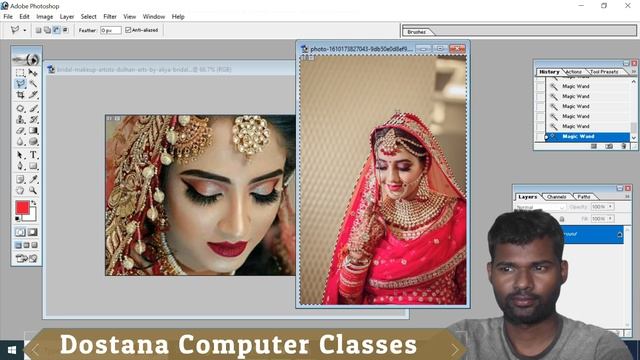This screenshot has height=360, width=640.
Task: Open the History panel options menu arrow
Action: (634, 72)
